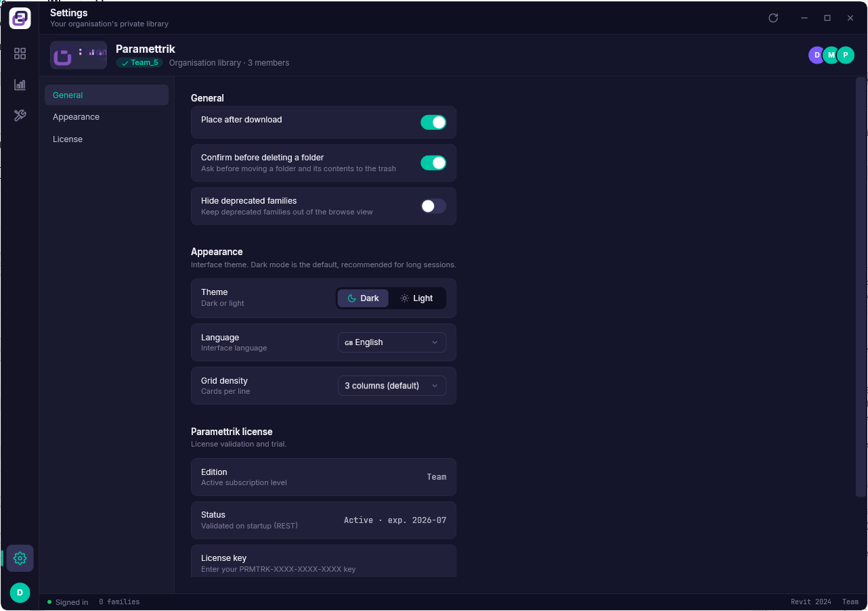The image size is (868, 611).
Task: Click the Parametrik license section heading
Action: pos(232,432)
